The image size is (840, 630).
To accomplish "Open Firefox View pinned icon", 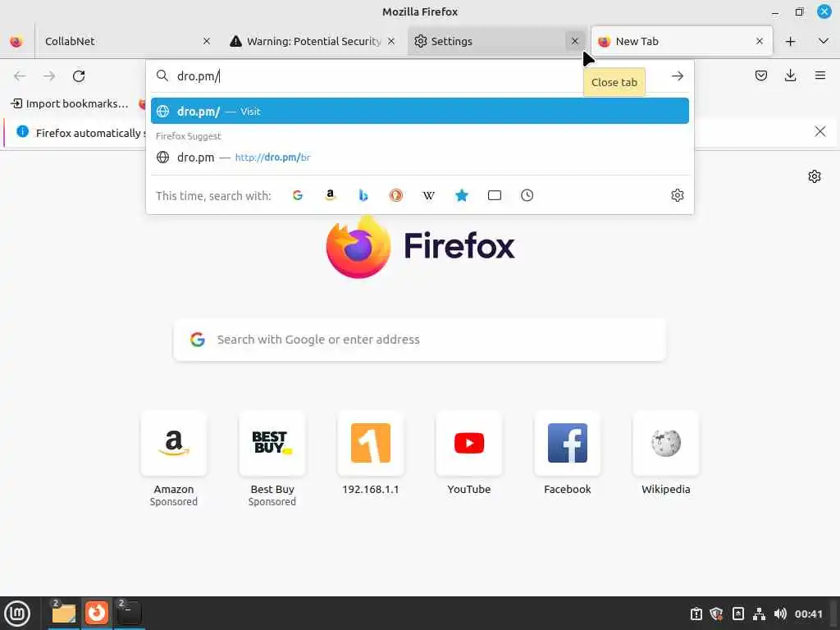I will tap(16, 41).
